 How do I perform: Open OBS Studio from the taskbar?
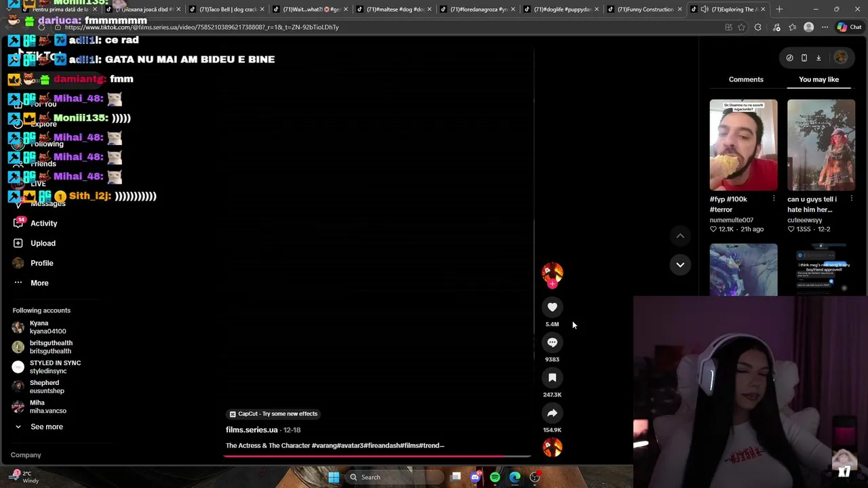[x=535, y=477]
